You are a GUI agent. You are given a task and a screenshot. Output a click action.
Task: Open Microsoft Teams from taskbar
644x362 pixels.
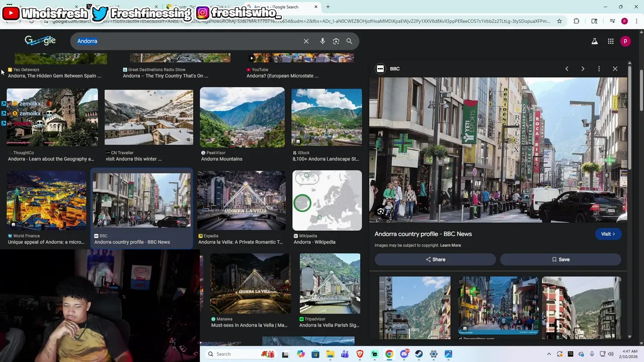pos(345,354)
